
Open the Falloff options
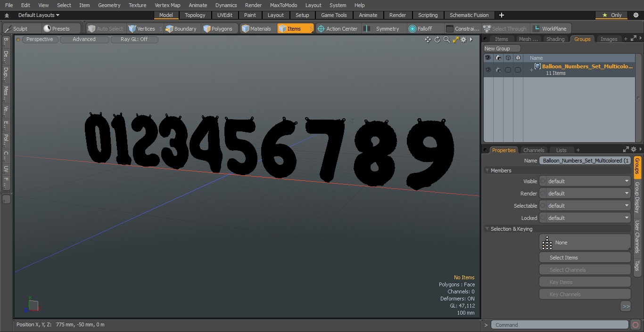click(x=421, y=29)
